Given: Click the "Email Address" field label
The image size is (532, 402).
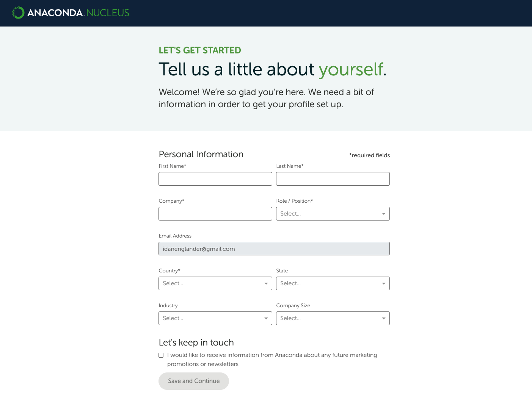Looking at the screenshot, I should point(175,236).
